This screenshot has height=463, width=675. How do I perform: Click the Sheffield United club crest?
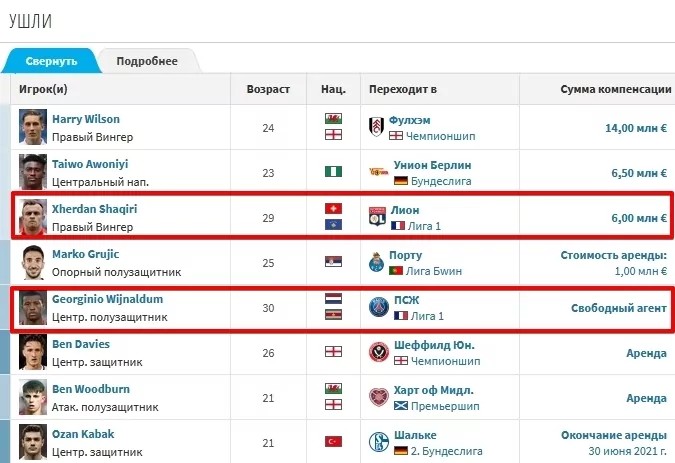point(377,352)
